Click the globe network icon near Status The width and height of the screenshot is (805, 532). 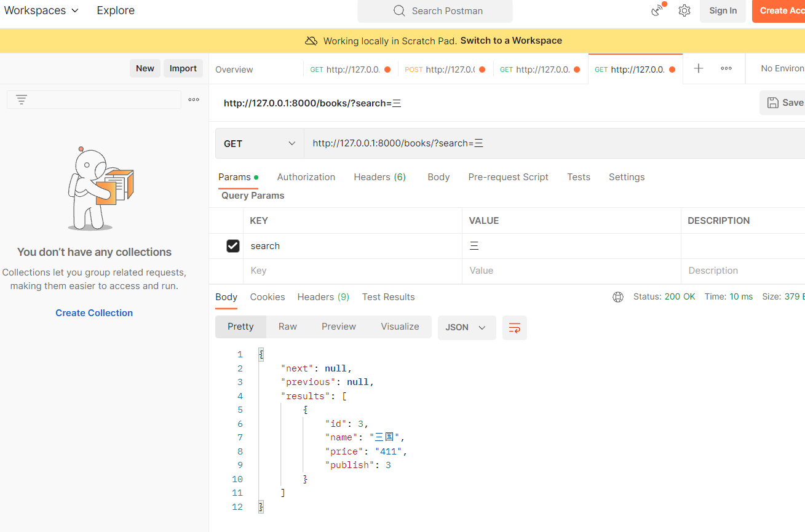pyautogui.click(x=618, y=297)
